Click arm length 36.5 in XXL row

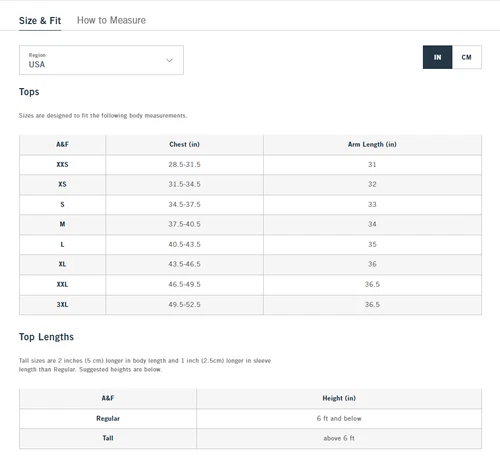pos(372,284)
